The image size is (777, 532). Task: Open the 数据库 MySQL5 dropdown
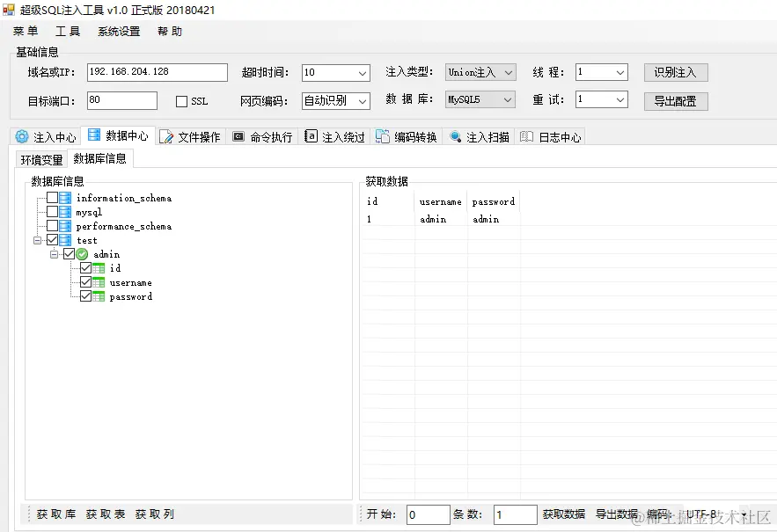[x=508, y=99]
